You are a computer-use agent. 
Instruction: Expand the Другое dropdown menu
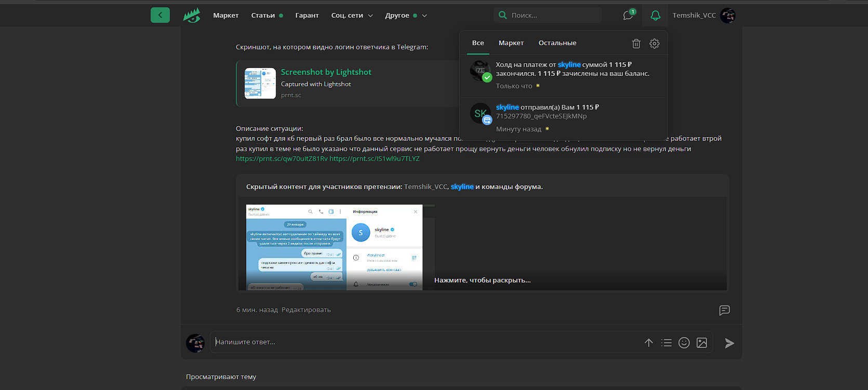point(406,16)
